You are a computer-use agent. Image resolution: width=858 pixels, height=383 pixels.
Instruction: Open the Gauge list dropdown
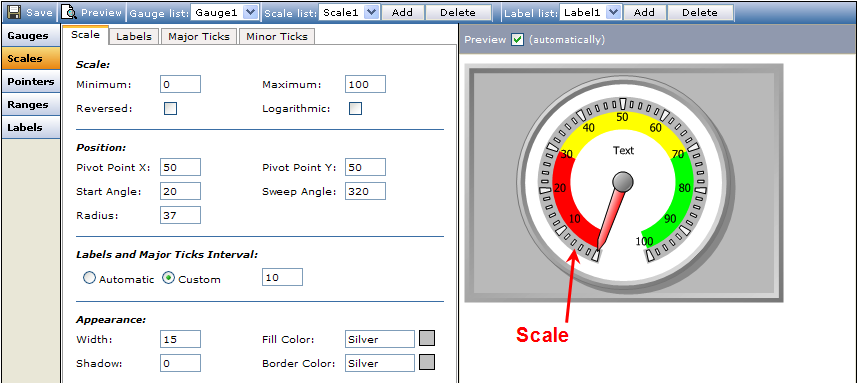pyautogui.click(x=250, y=12)
